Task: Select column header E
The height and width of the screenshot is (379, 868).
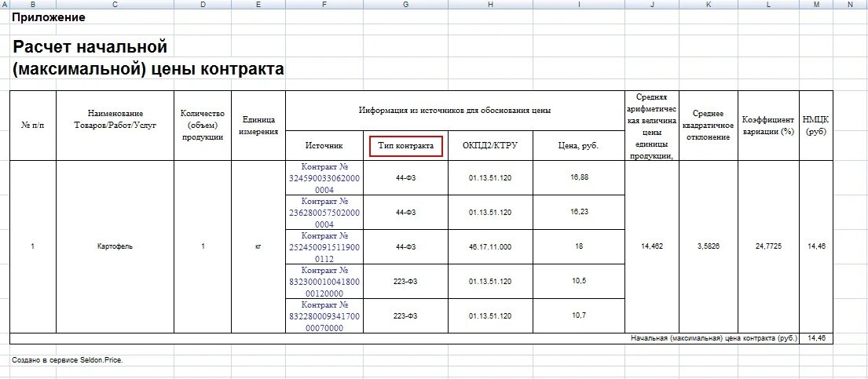Action: [x=258, y=5]
